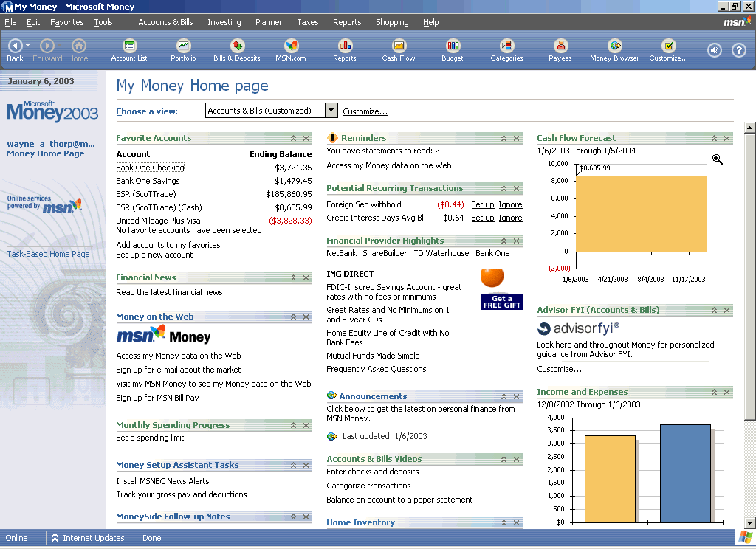
Task: Collapse the Reminders section
Action: 504,139
